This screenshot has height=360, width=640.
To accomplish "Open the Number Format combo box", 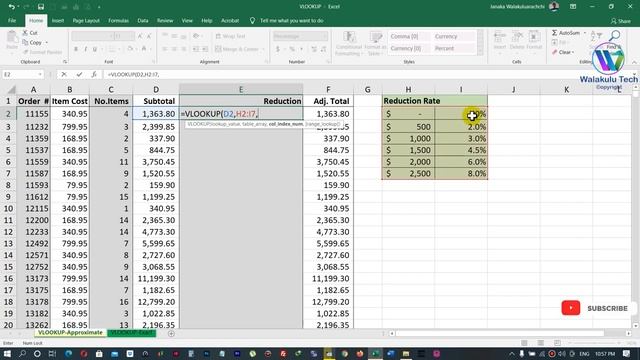I will click(x=300, y=36).
